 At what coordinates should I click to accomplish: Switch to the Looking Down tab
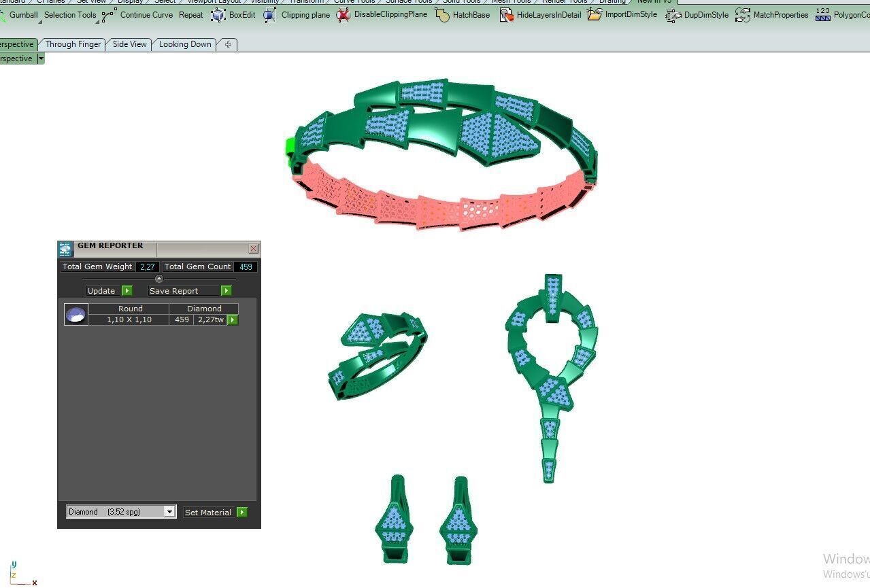(185, 44)
